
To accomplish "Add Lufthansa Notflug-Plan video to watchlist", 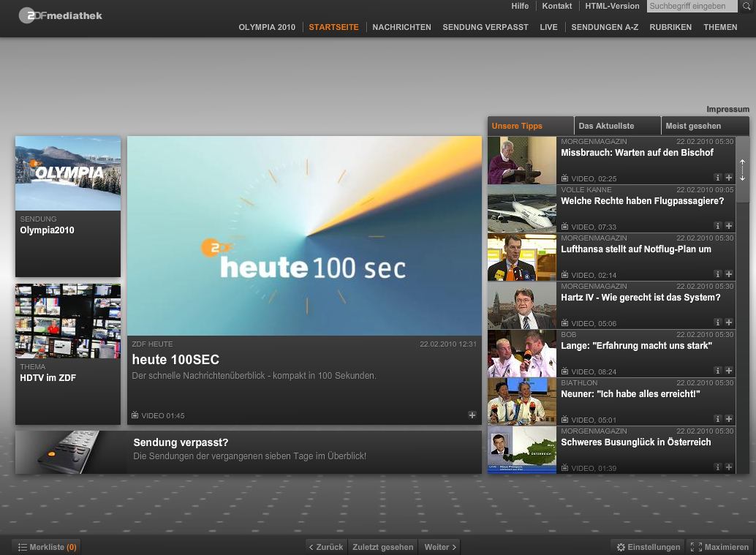I will (729, 274).
